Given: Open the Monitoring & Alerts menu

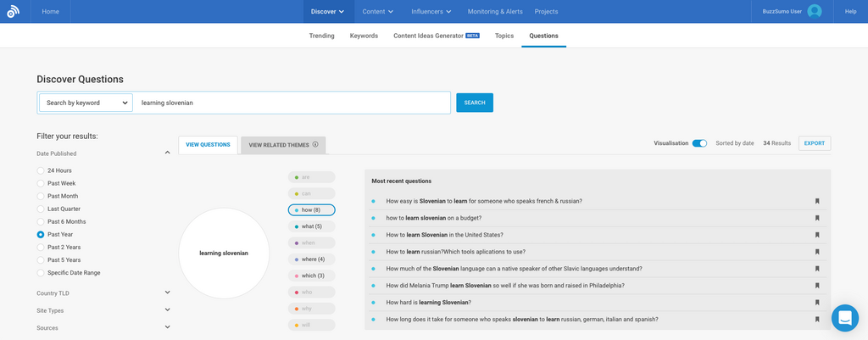Looking at the screenshot, I should [x=495, y=11].
